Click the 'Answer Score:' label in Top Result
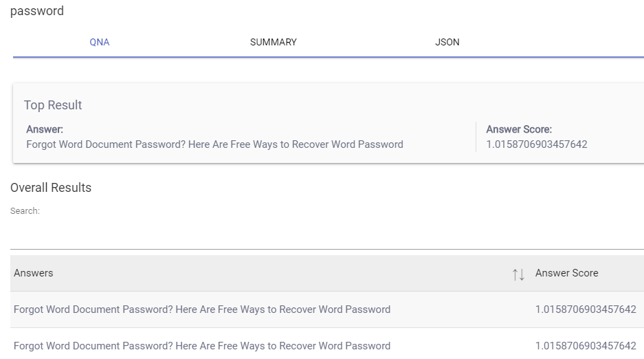 tap(519, 129)
